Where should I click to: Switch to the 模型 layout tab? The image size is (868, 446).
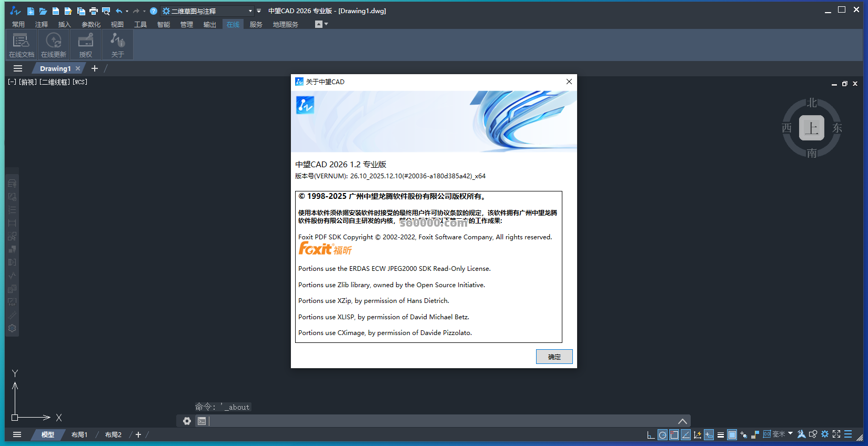48,434
